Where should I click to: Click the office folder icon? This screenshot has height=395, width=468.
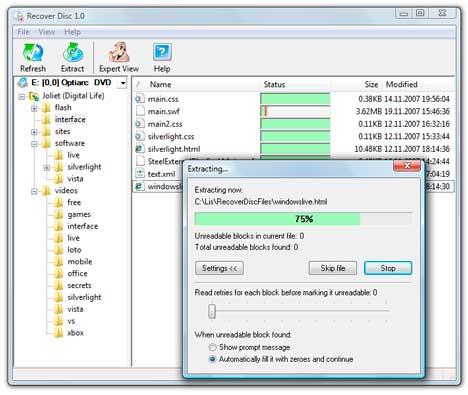[59, 274]
